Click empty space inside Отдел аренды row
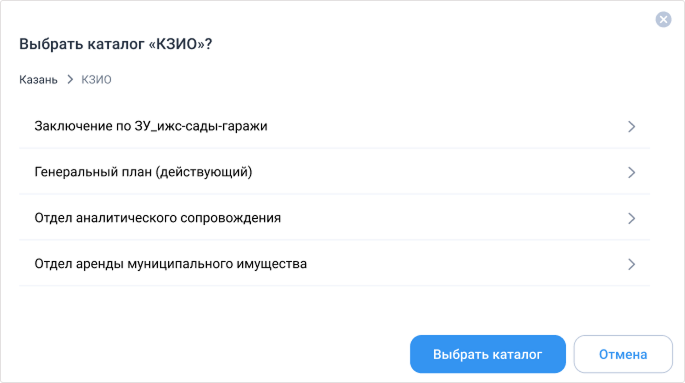This screenshot has width=685, height=383. pyautogui.click(x=465, y=264)
